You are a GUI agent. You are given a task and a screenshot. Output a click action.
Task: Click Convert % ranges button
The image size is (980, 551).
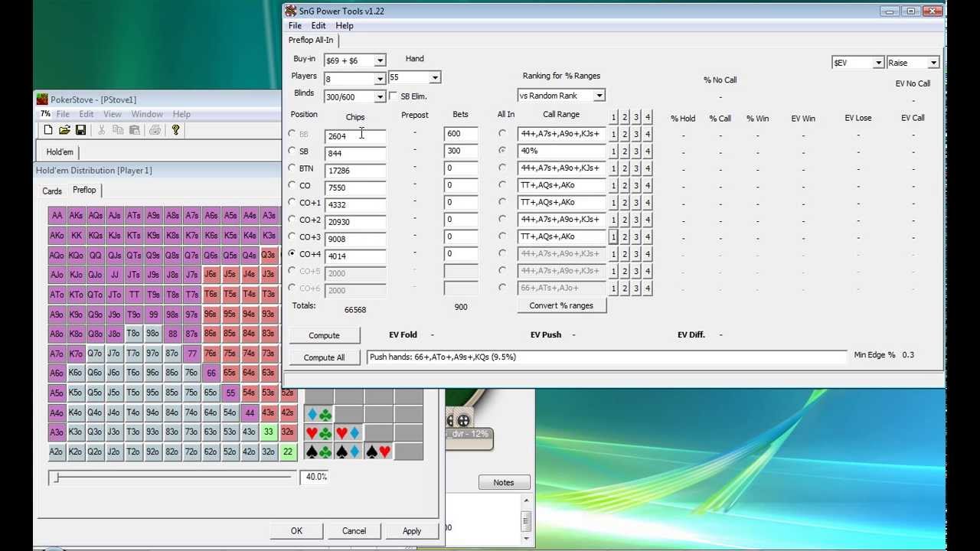561,305
